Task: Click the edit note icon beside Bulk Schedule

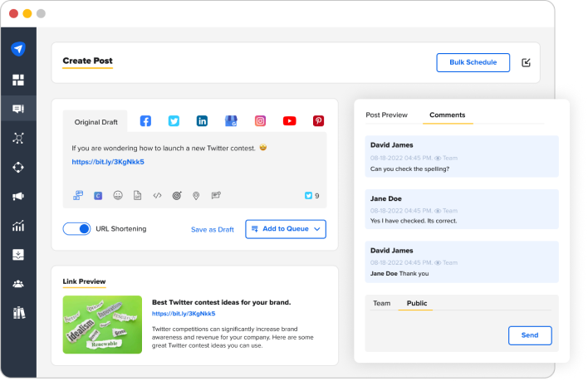Action: (x=526, y=62)
